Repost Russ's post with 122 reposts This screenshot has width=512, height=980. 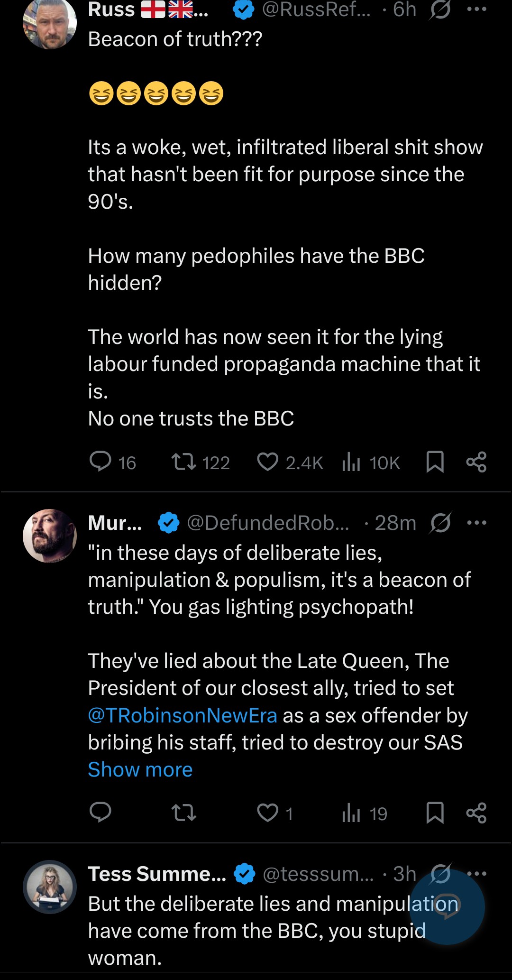183,462
